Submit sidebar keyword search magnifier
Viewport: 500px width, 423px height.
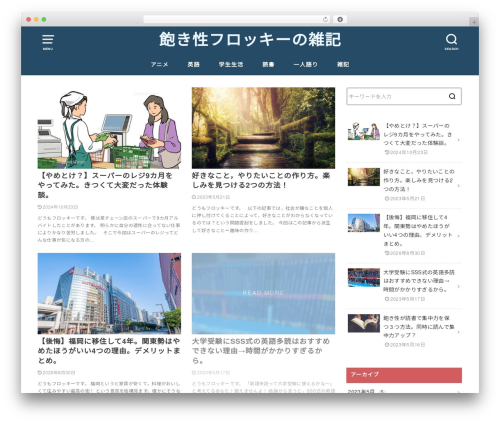(452, 96)
